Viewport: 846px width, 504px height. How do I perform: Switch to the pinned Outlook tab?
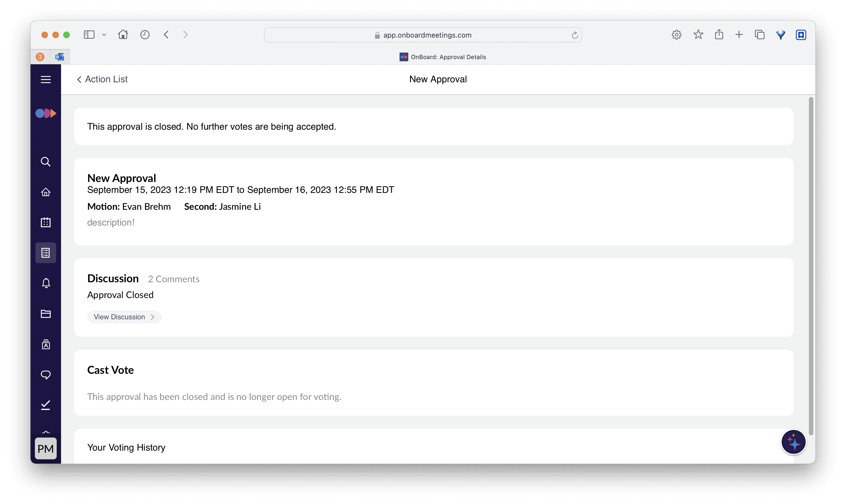click(x=60, y=57)
